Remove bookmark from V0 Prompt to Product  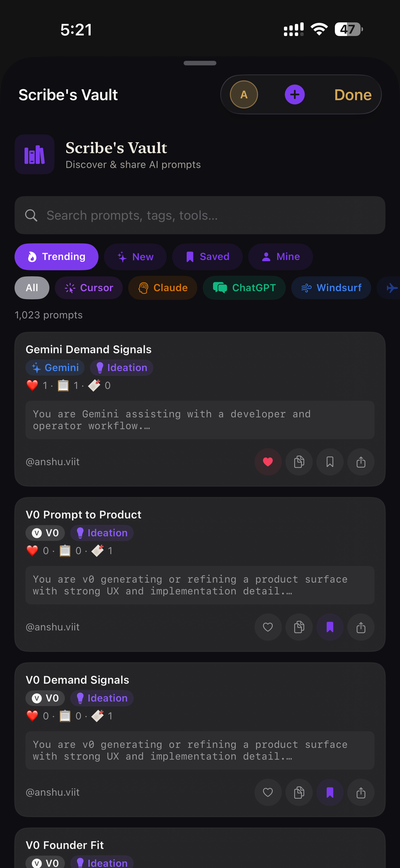(330, 627)
